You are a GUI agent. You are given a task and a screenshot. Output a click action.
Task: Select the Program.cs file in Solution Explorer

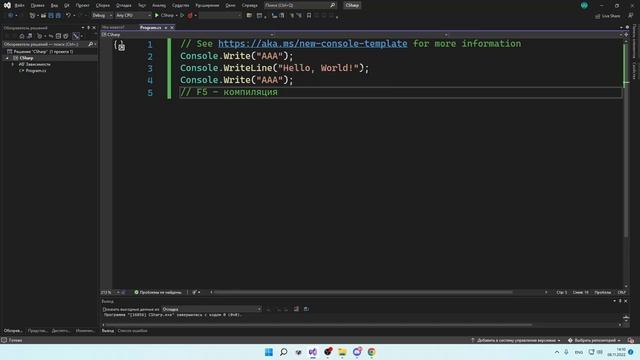(36, 71)
